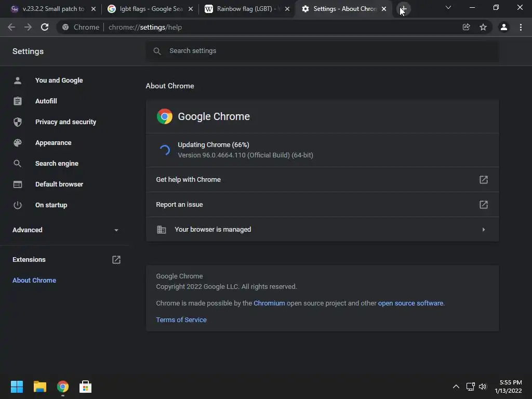532x399 pixels.
Task: Open the tab search dropdown arrow
Action: pos(448,8)
